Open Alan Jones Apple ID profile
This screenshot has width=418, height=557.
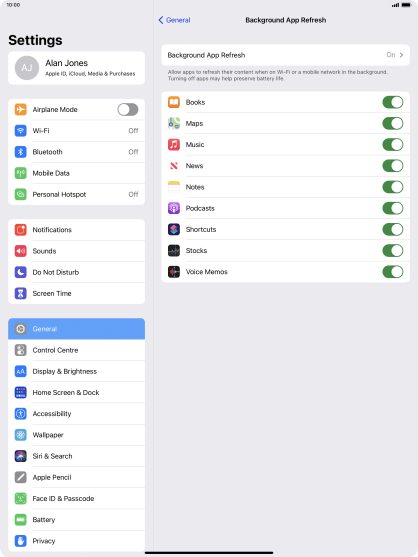(76, 68)
